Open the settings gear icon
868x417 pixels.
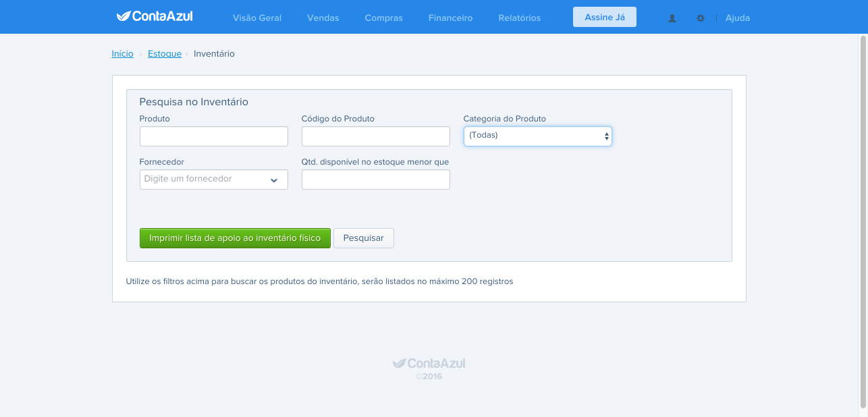pyautogui.click(x=701, y=18)
